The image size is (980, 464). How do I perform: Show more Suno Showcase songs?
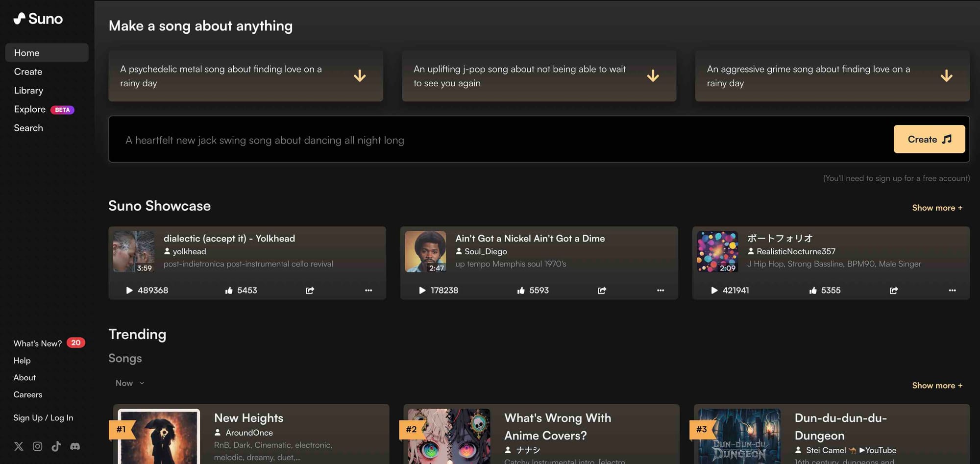pyautogui.click(x=937, y=208)
